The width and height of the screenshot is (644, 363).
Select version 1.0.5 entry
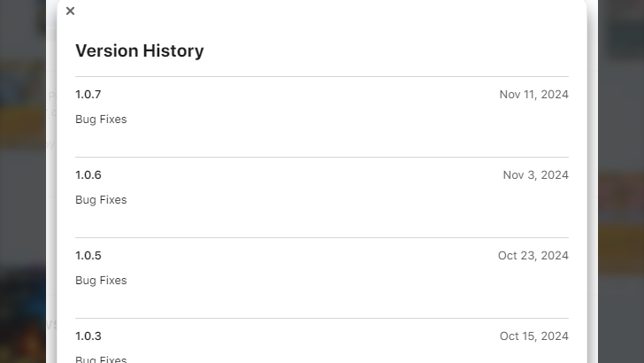[x=88, y=256]
